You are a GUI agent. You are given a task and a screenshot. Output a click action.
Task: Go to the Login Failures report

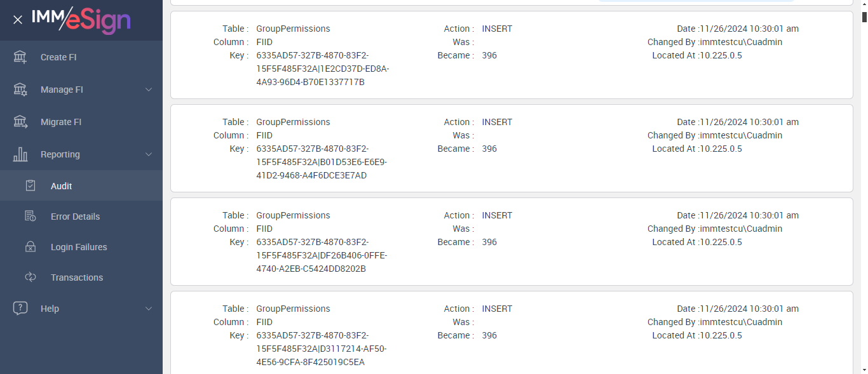79,247
